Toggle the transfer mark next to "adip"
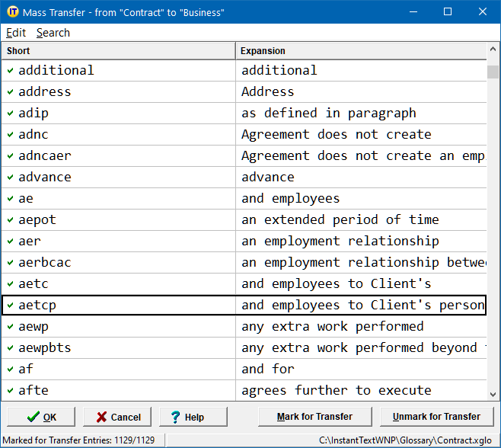Screen dimensions: 501x448 click(11, 113)
